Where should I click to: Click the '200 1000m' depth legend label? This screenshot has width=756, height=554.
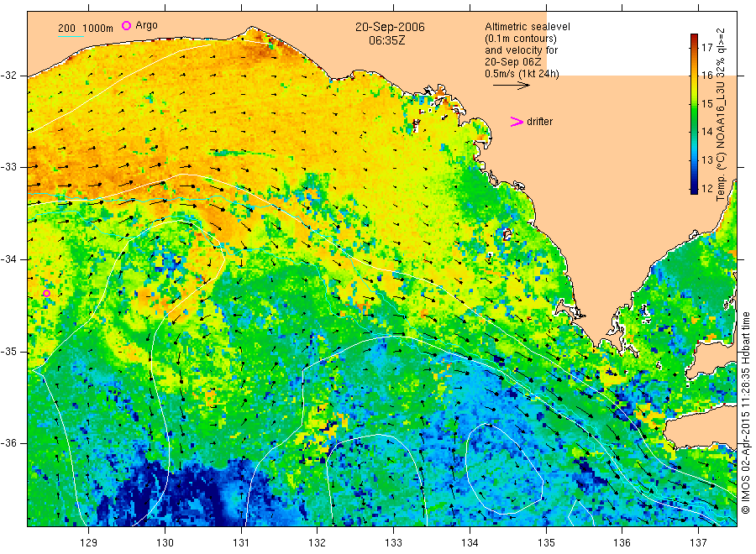(x=86, y=29)
